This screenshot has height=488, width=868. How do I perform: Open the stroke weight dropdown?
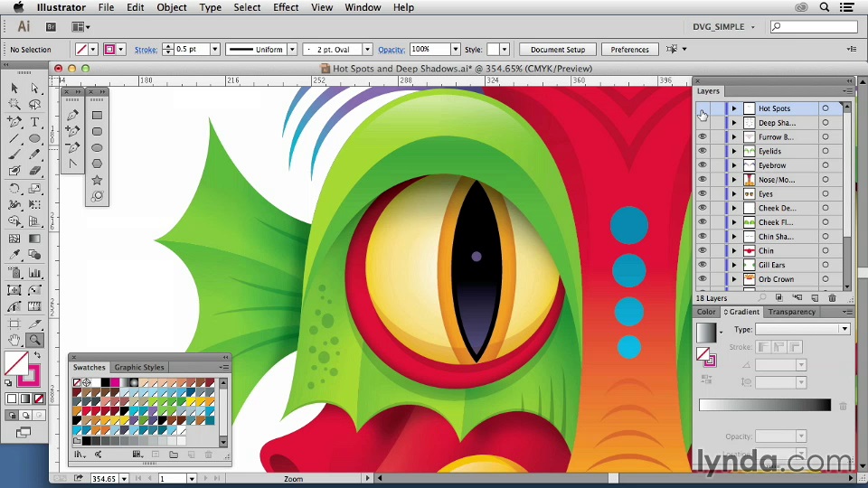(215, 49)
